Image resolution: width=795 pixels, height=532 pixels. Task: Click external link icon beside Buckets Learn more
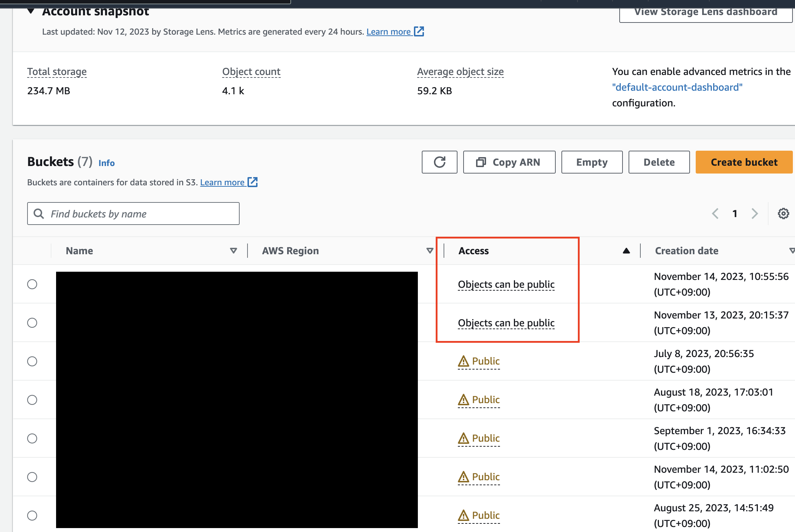pyautogui.click(x=252, y=182)
